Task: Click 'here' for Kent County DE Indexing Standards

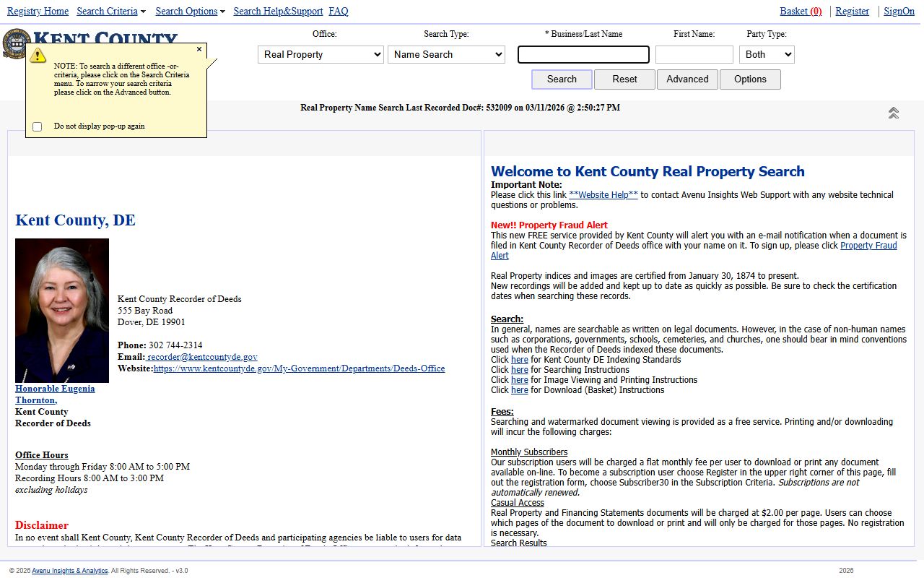Action: click(520, 360)
